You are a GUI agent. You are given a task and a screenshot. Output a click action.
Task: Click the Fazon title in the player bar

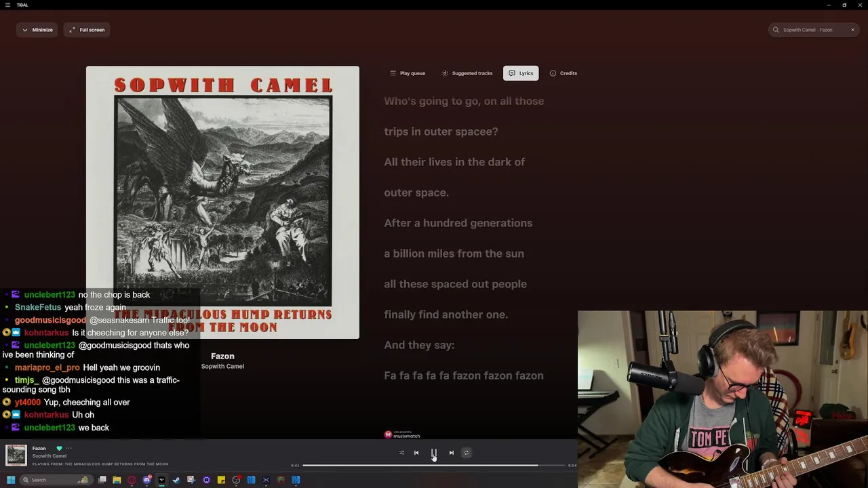pyautogui.click(x=39, y=448)
